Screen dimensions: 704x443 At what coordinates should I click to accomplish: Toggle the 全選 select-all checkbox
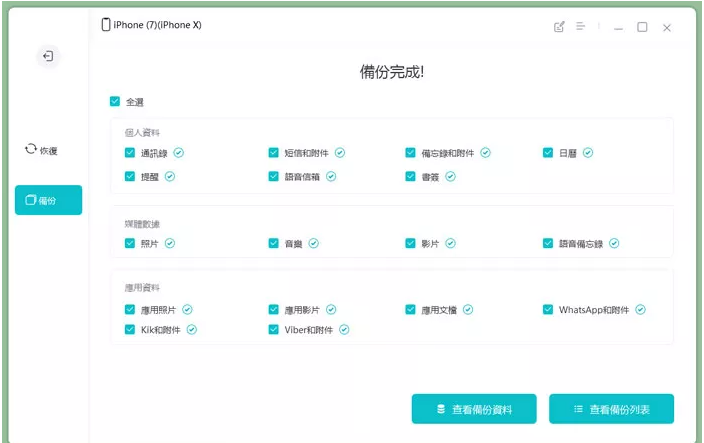pos(115,101)
